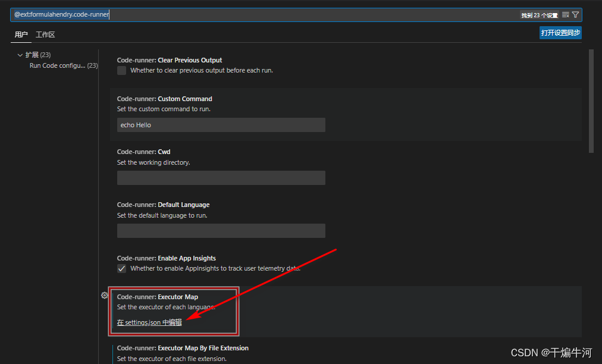Click 'Set the default language to run.' description
Viewport: 602px width, 364px height.
click(162, 216)
